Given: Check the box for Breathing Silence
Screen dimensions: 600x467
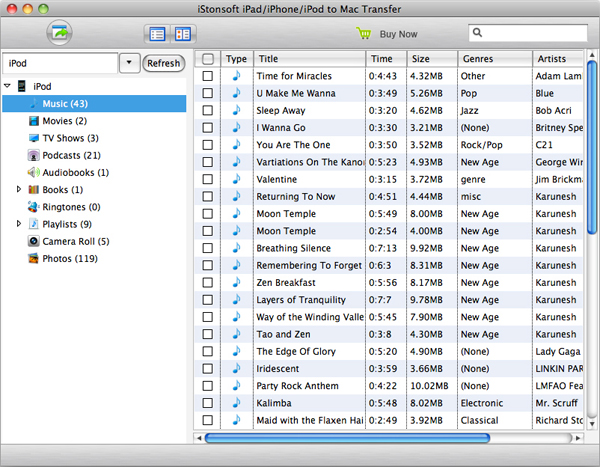Looking at the screenshot, I should point(208,248).
